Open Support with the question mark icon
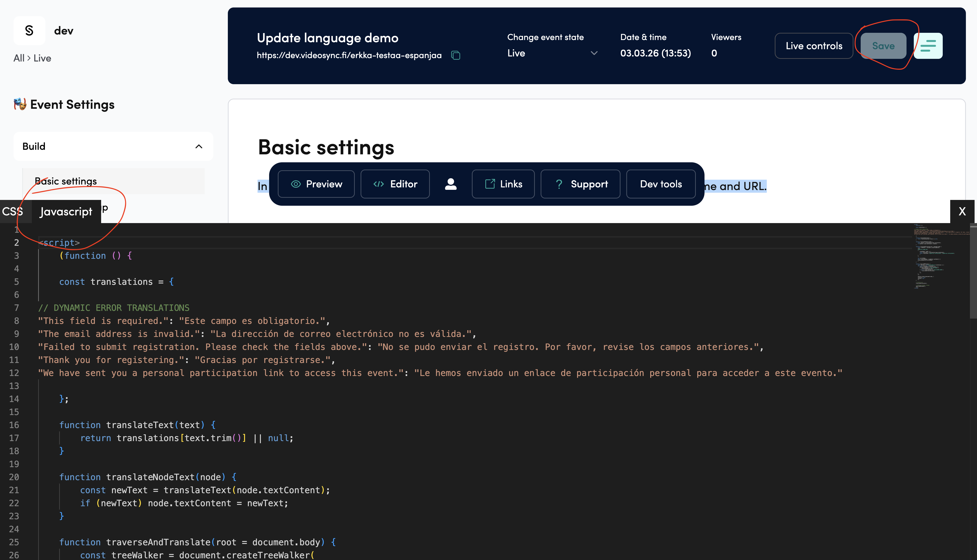The height and width of the screenshot is (560, 977). 580,184
